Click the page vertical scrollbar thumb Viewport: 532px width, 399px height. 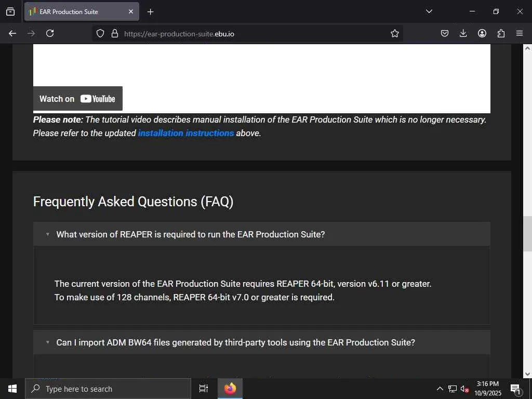(528, 233)
